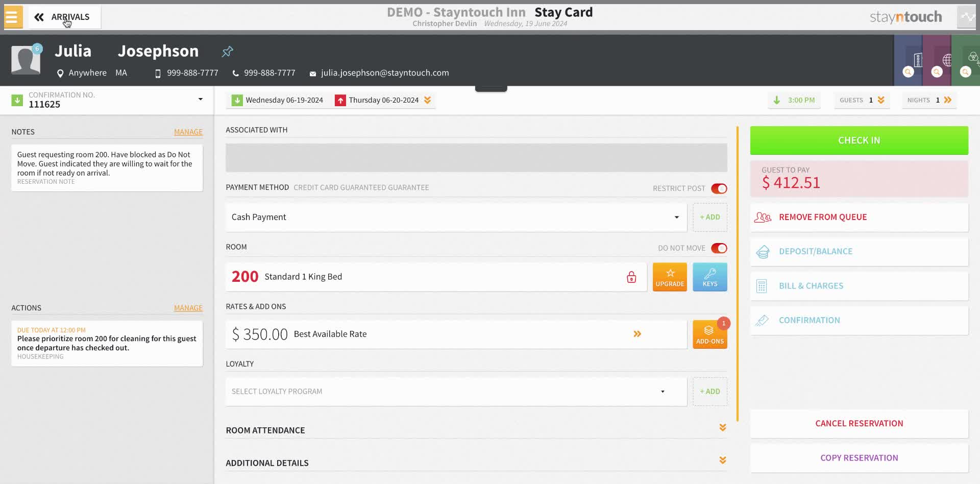The image size is (980, 484).
Task: Open the Cash Payment dropdown
Action: (456, 217)
